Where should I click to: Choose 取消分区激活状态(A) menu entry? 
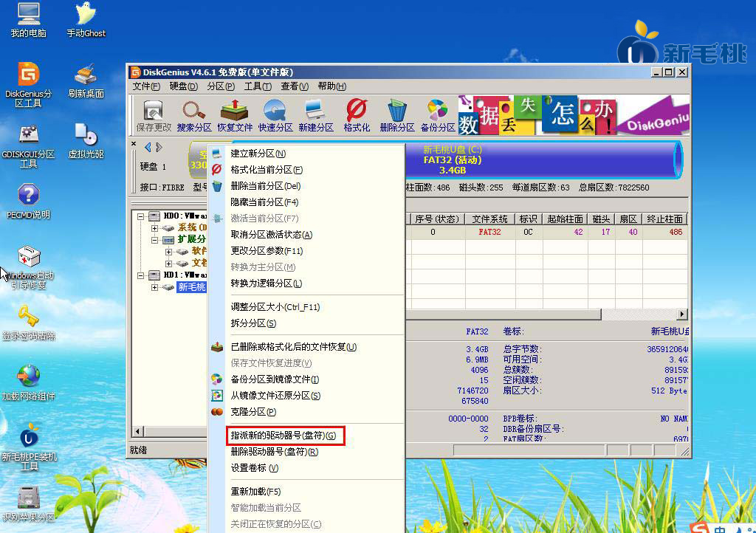(x=306, y=235)
